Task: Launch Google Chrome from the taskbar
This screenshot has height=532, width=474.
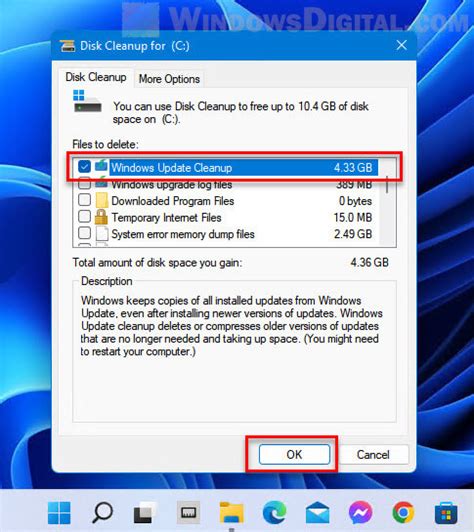Action: pyautogui.click(x=403, y=512)
